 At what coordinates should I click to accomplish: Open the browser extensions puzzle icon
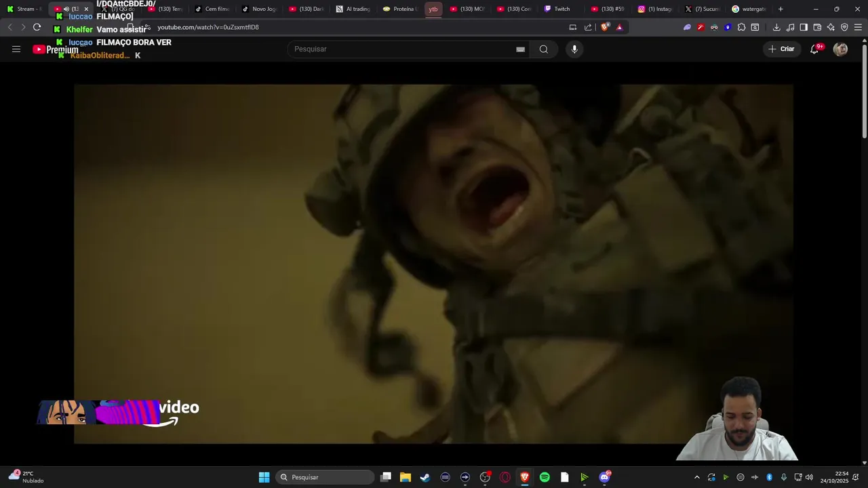point(741,27)
